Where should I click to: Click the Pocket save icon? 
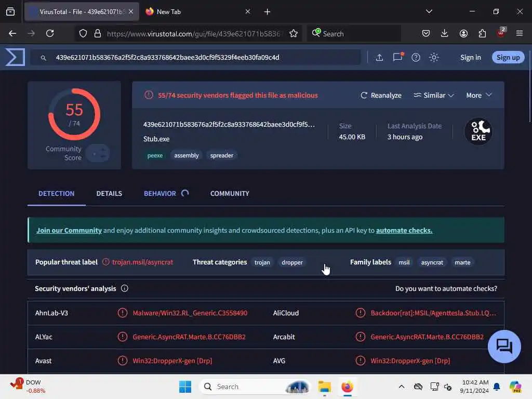(426, 33)
